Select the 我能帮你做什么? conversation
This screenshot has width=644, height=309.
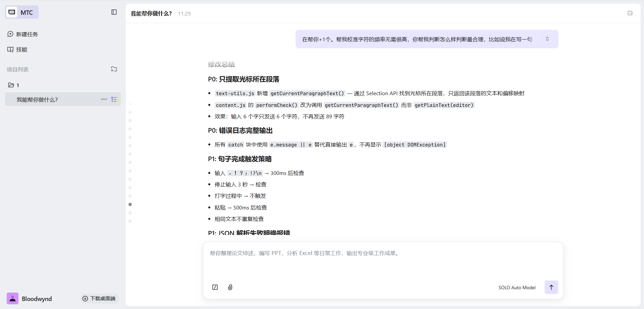tap(37, 100)
